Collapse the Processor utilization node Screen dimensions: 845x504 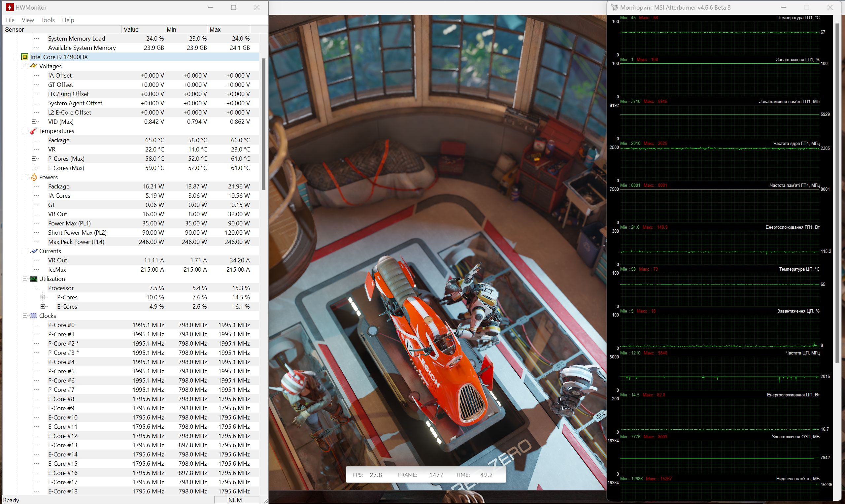tap(34, 288)
